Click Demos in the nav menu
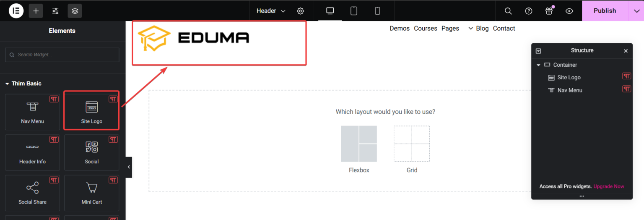 tap(400, 29)
